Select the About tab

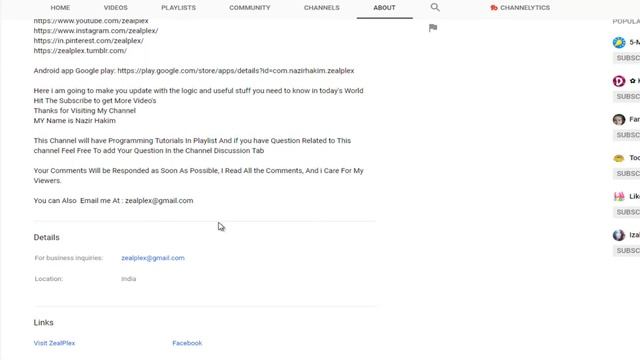tap(384, 8)
